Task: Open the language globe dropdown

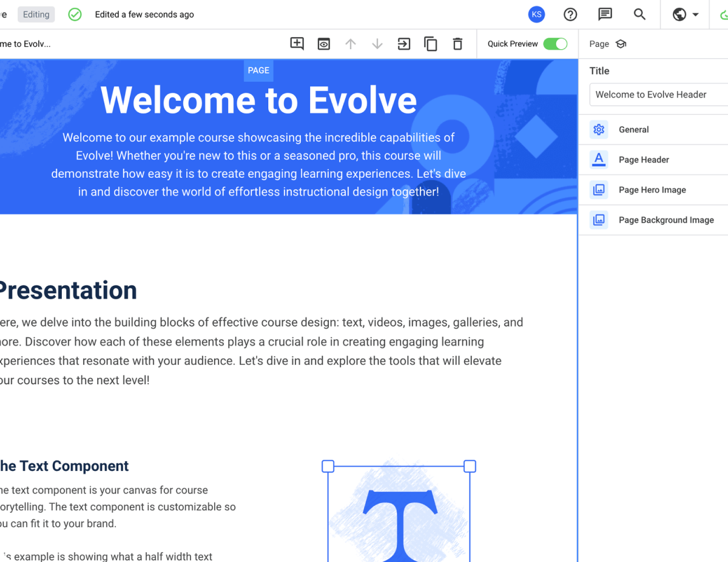Action: click(x=685, y=14)
